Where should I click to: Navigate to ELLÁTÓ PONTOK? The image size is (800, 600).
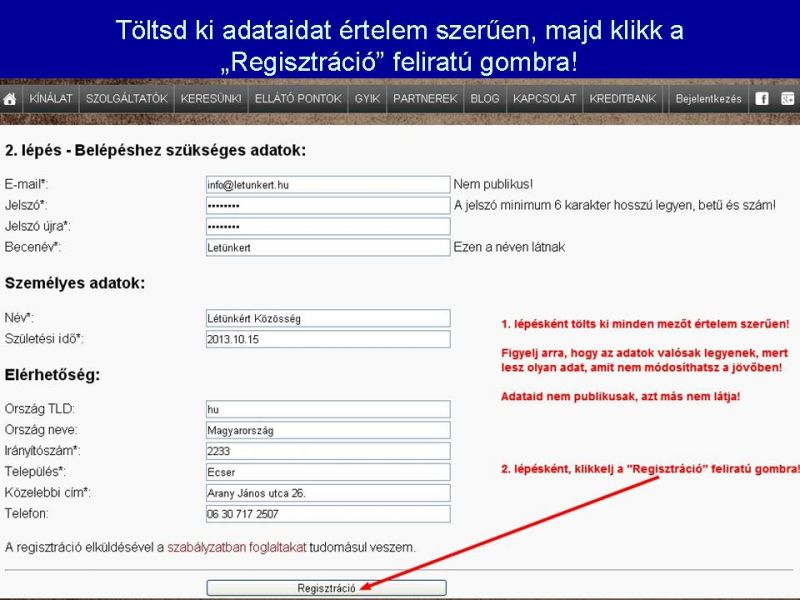pos(298,98)
